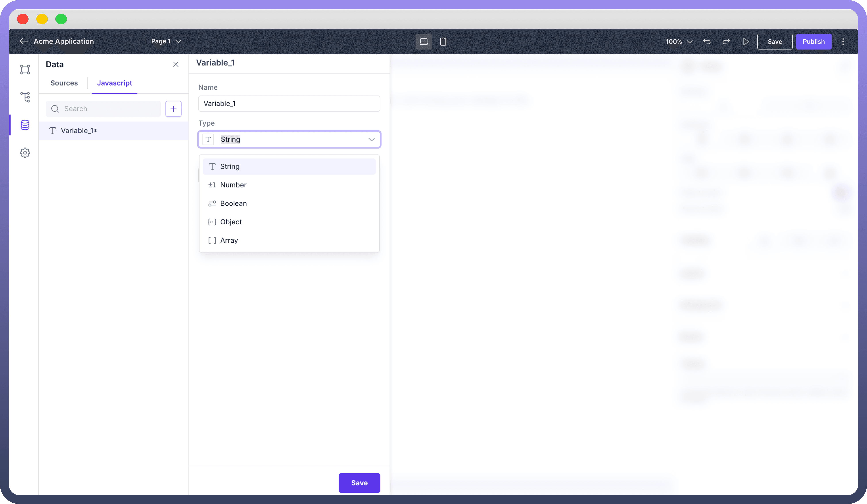Viewport: 867px width, 504px height.
Task: Open the settings gear in sidebar
Action: click(25, 153)
